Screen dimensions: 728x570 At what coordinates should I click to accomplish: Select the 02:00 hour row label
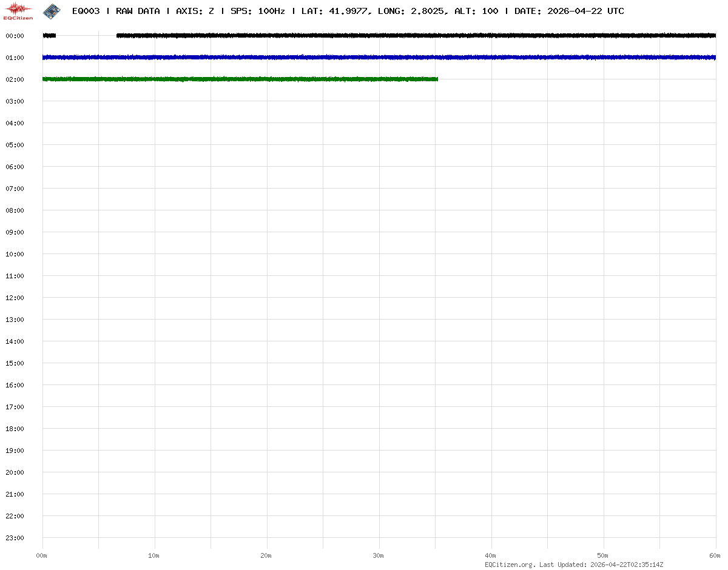tap(15, 79)
